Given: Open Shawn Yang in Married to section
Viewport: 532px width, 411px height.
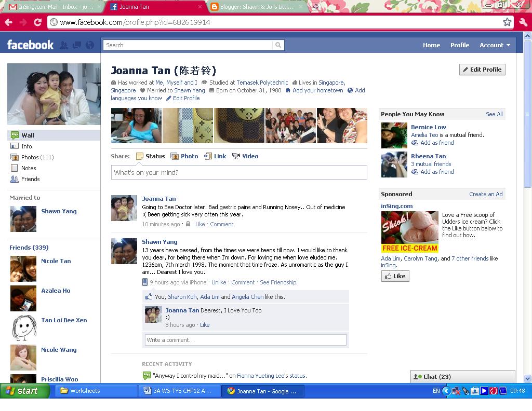Looking at the screenshot, I should pyautogui.click(x=59, y=211).
